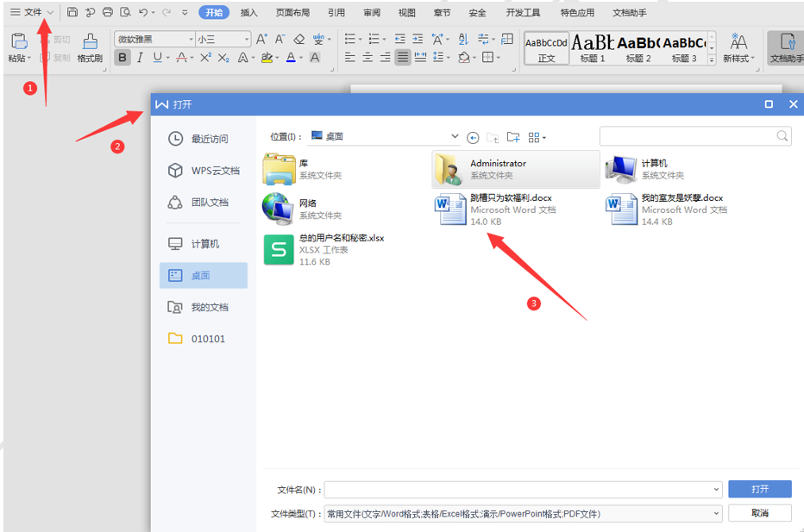
Task: Click the Undo arrow icon
Action: point(143,12)
